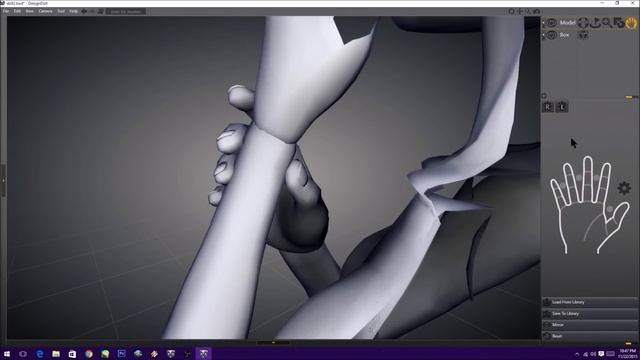The height and width of the screenshot is (360, 640).
Task: Select the Box label in object list
Action: [564, 35]
